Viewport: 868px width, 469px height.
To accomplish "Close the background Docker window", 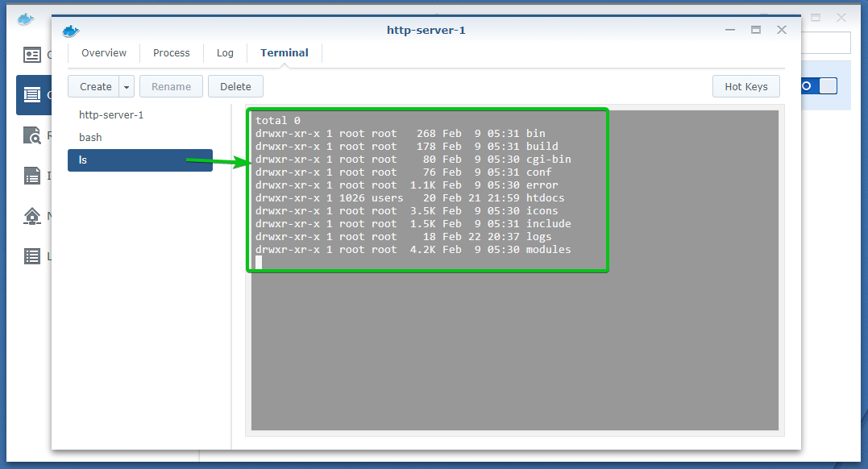I will (841, 18).
